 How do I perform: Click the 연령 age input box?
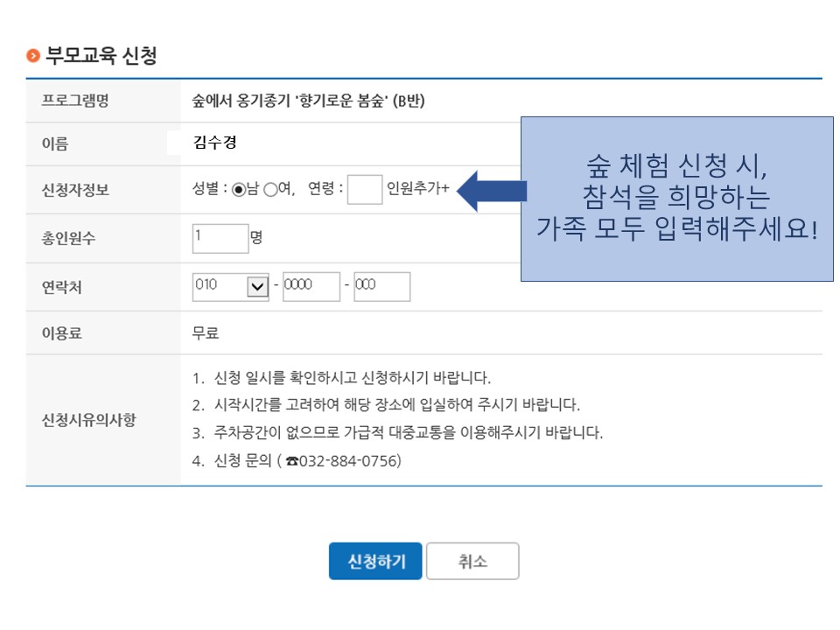click(365, 189)
